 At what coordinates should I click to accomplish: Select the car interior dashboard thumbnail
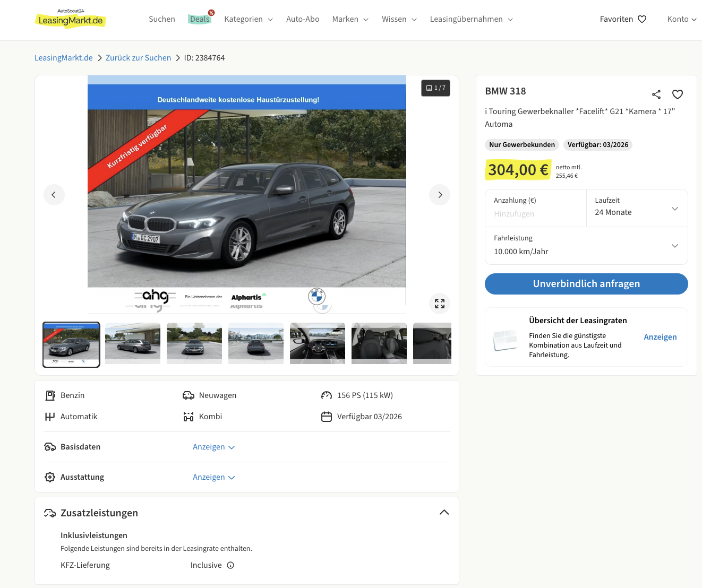pyautogui.click(x=318, y=343)
